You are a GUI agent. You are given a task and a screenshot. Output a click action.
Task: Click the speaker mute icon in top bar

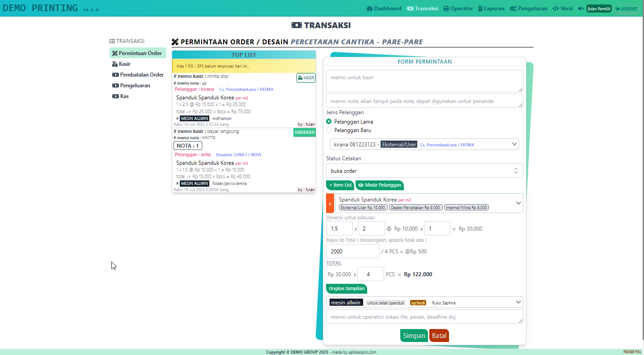coord(580,9)
